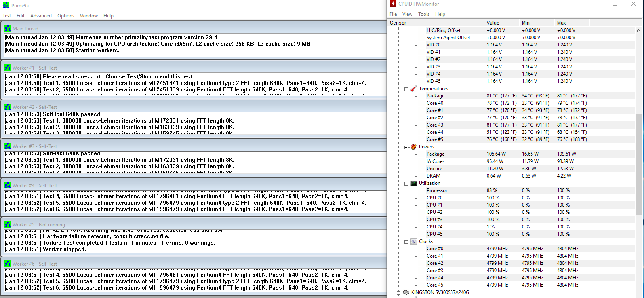Click the "Starting workers." log line
644x298 pixels.
[62, 51]
